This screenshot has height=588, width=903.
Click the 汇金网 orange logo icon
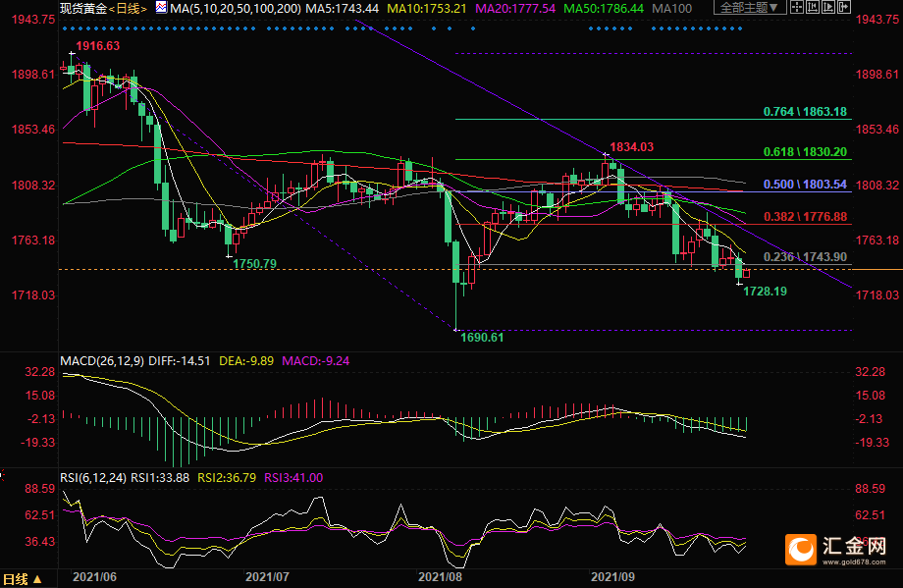point(801,551)
